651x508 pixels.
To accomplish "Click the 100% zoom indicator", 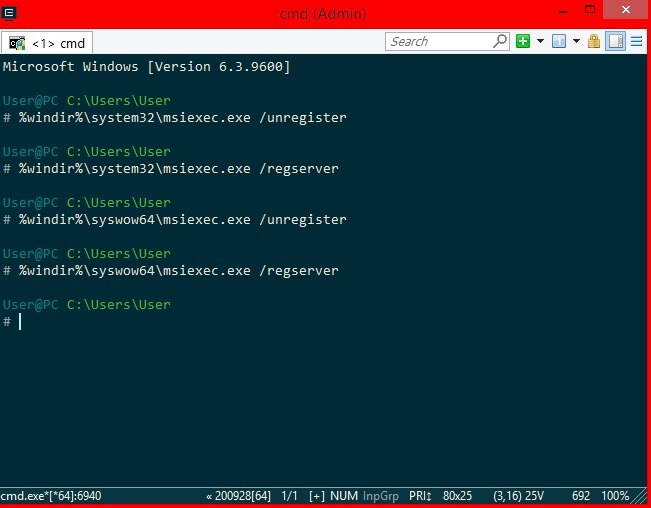I will click(615, 496).
